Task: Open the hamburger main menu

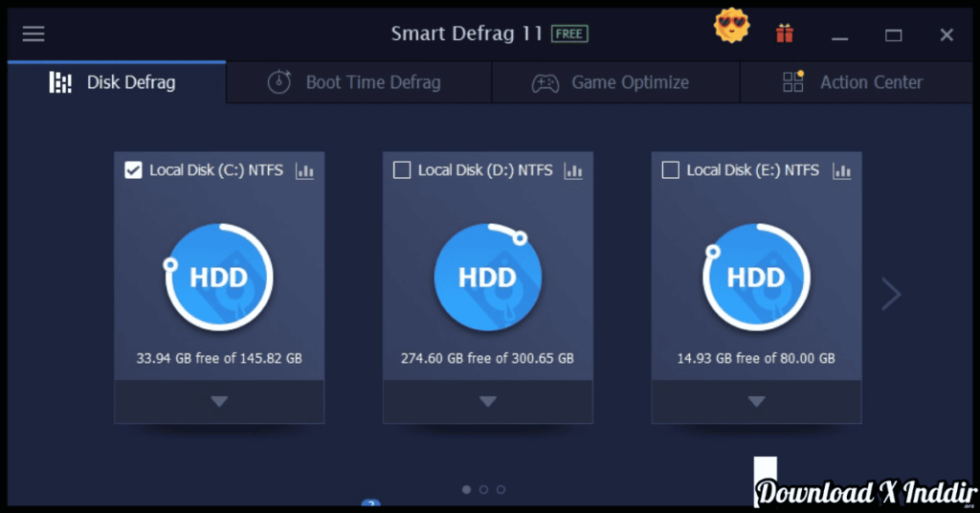Action: pos(33,33)
